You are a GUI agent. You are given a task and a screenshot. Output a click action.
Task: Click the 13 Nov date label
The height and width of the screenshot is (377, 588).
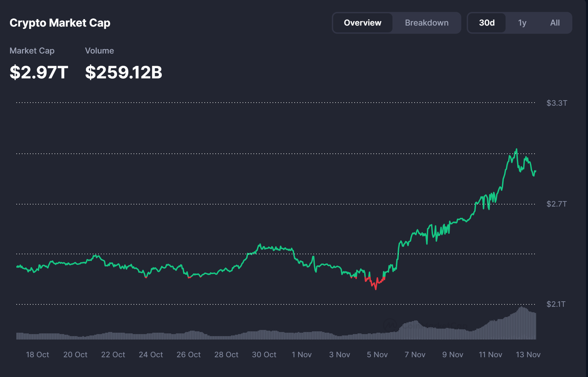[528, 355]
